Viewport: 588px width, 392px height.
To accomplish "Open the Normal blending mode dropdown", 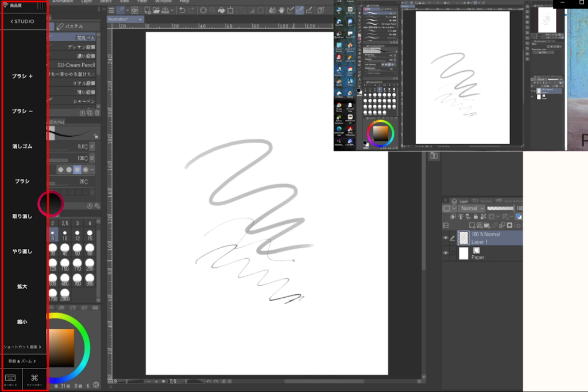I will tap(473, 209).
